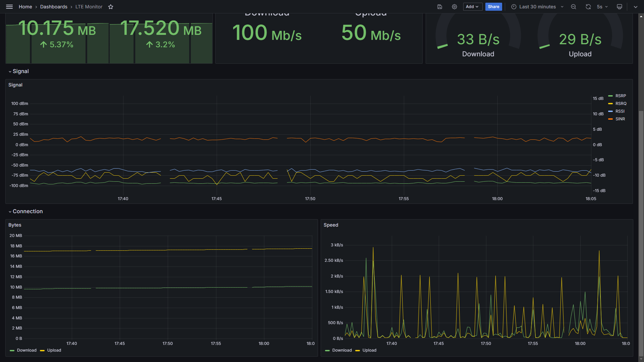Toggle TV kiosk view mode icon
The width and height of the screenshot is (644, 362).
coord(620,7)
